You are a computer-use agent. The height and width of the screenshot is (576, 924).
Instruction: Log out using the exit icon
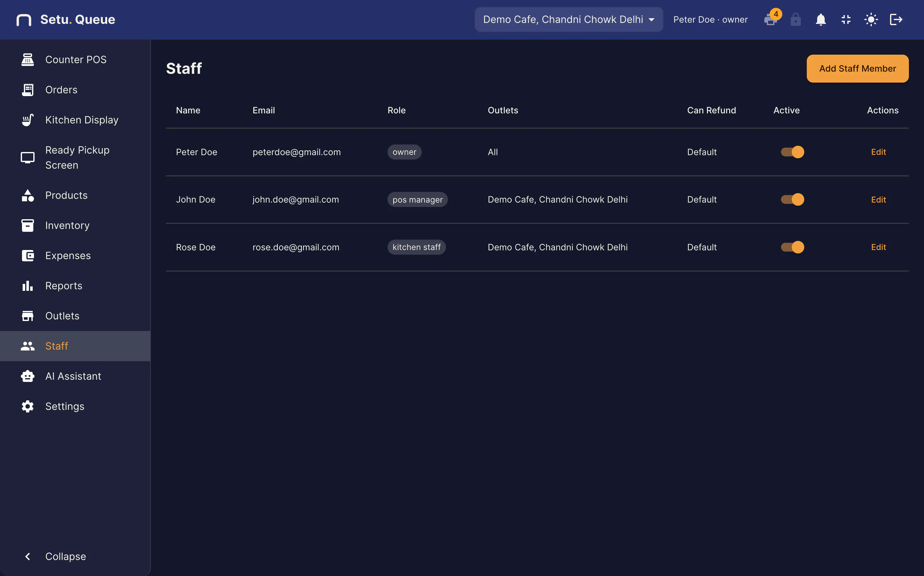(896, 19)
